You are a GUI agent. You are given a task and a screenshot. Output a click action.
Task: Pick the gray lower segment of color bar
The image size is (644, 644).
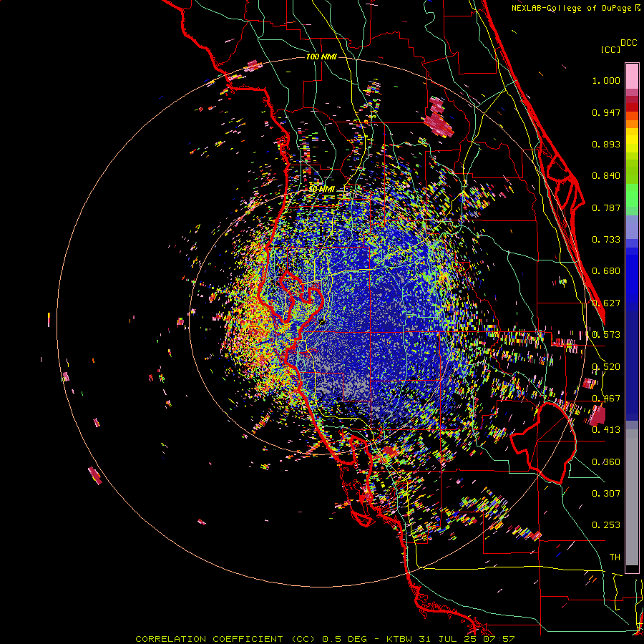[x=632, y=497]
